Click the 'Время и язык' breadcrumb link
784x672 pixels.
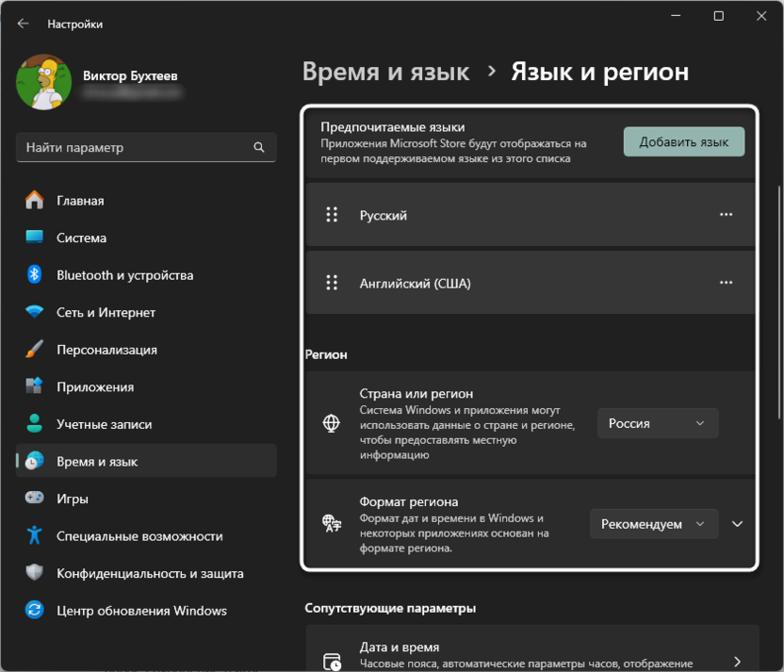(385, 72)
